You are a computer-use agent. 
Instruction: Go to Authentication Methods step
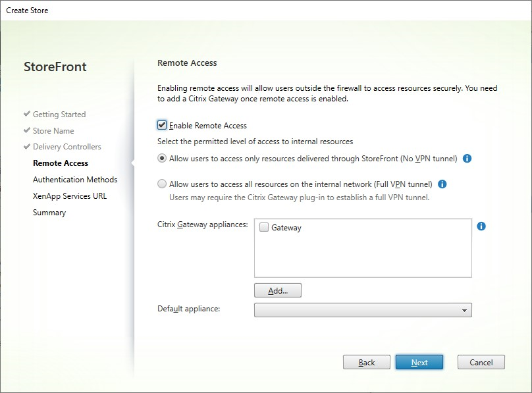tap(75, 180)
